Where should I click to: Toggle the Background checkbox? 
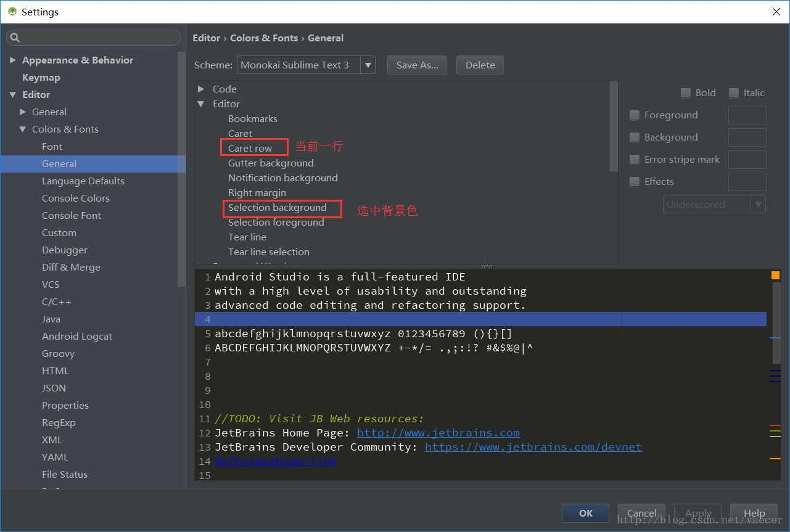[635, 137]
